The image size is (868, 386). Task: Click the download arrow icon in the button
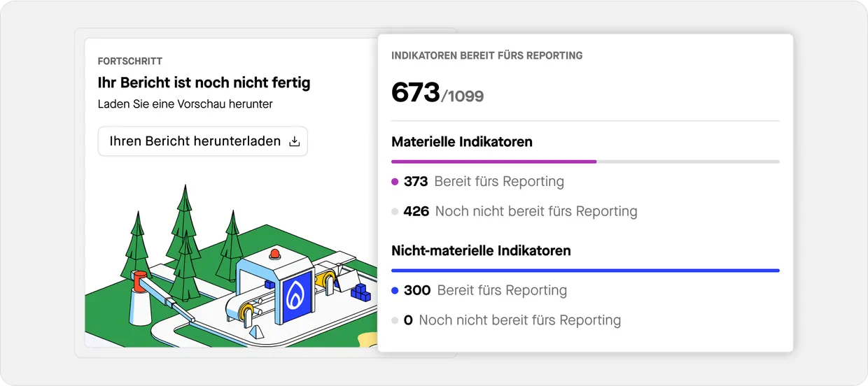(x=295, y=141)
